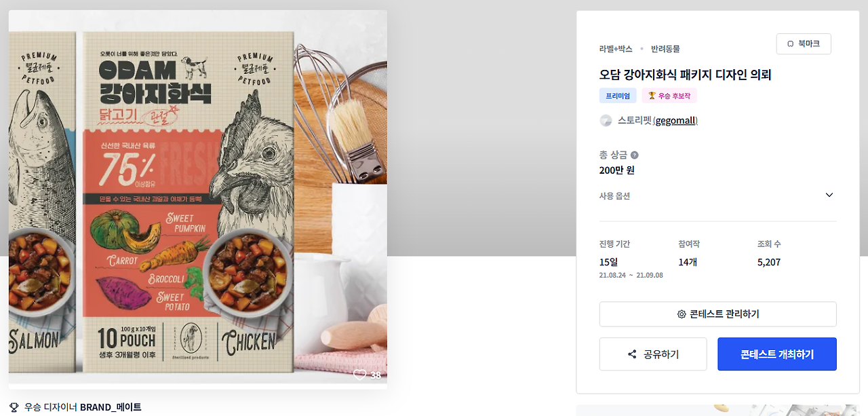The width and height of the screenshot is (868, 416).
Task: Click the share icon in 공유하기 button
Action: click(632, 354)
